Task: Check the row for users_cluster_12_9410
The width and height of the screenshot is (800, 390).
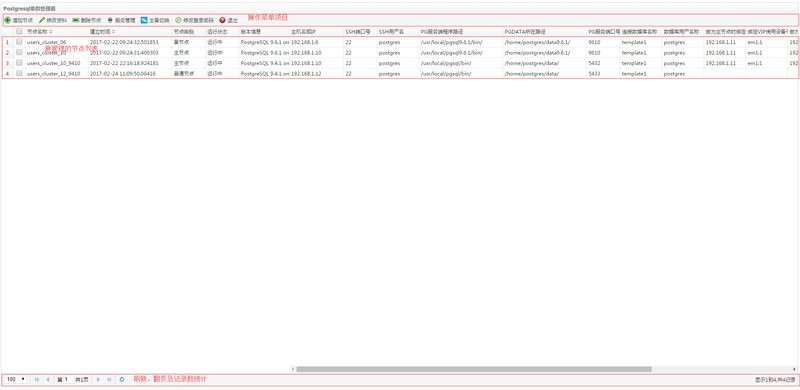Action: [19, 74]
